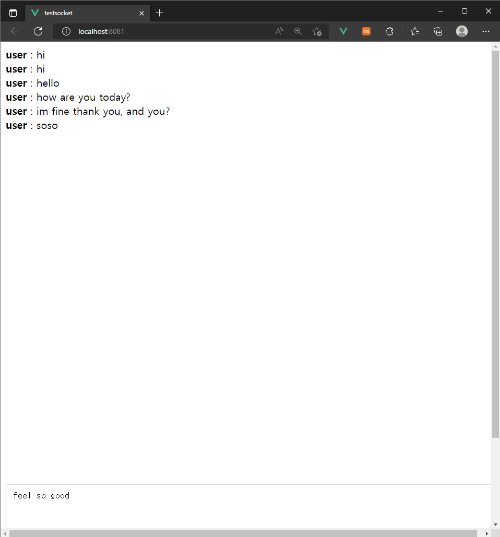The image size is (500, 537).
Task: Click the vertical scrollbar thumb
Action: (x=495, y=244)
